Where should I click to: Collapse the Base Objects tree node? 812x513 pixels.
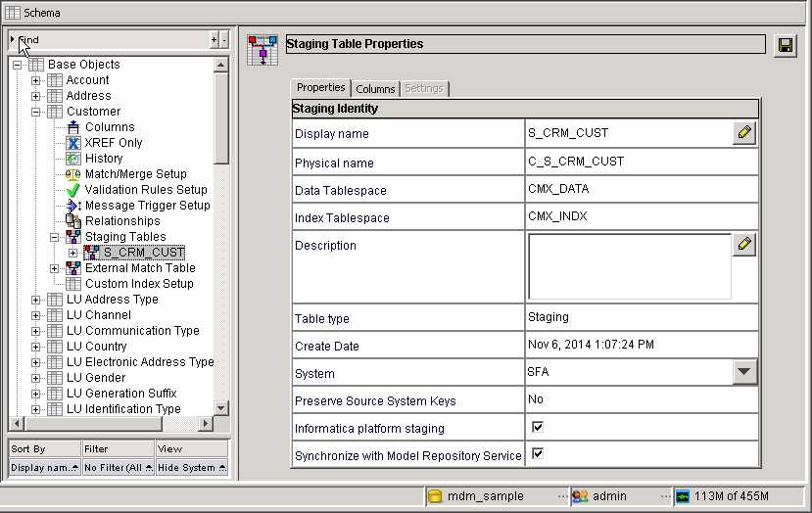pos(17,66)
